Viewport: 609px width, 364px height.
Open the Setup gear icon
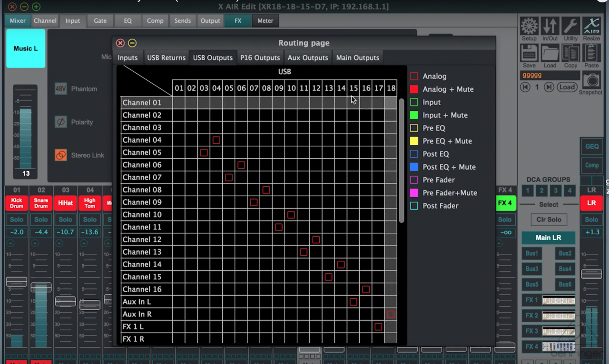529,26
